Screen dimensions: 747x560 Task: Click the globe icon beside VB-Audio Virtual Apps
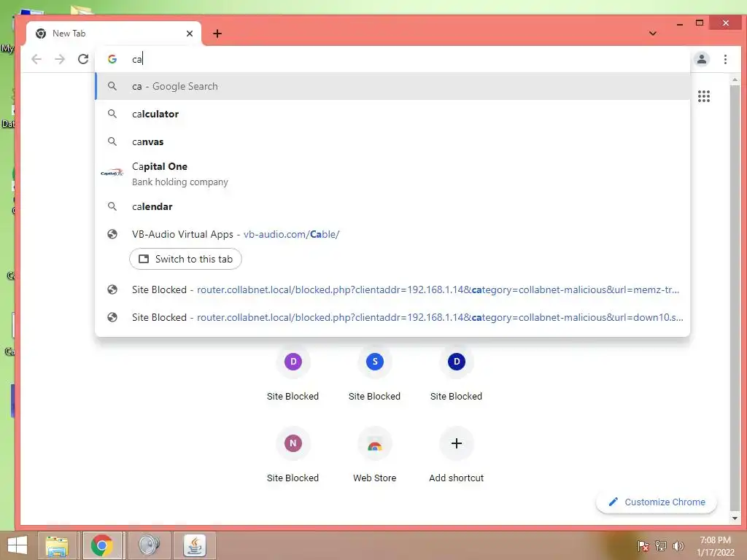coord(112,234)
